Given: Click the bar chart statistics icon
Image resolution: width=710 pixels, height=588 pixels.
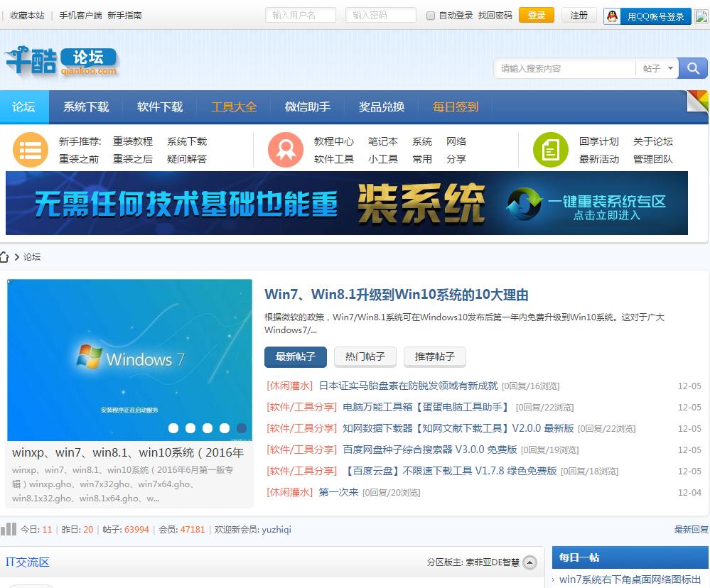Looking at the screenshot, I should 8,529.
